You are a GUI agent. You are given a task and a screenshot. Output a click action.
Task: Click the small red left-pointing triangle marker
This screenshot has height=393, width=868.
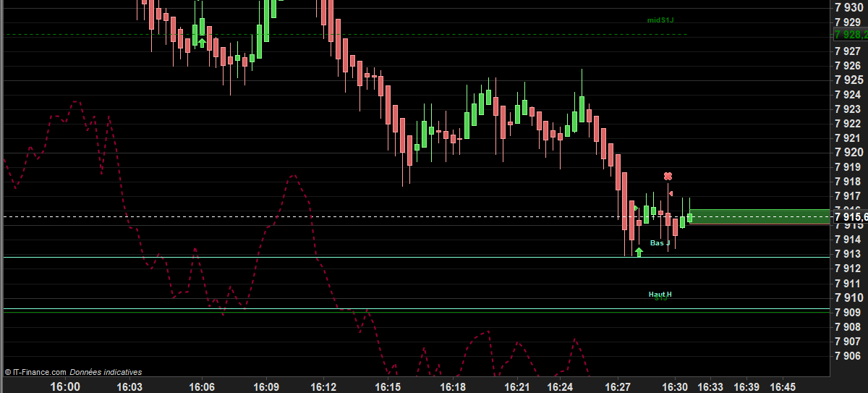671,193
